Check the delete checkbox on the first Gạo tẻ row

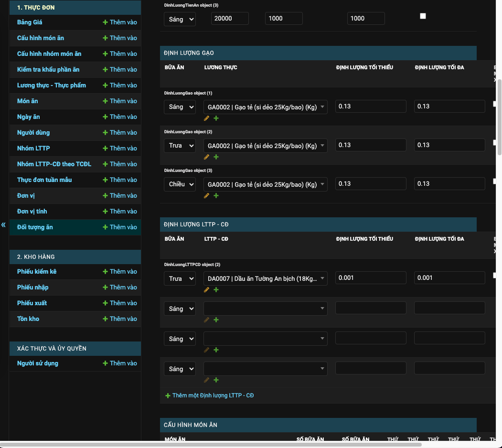point(494,104)
